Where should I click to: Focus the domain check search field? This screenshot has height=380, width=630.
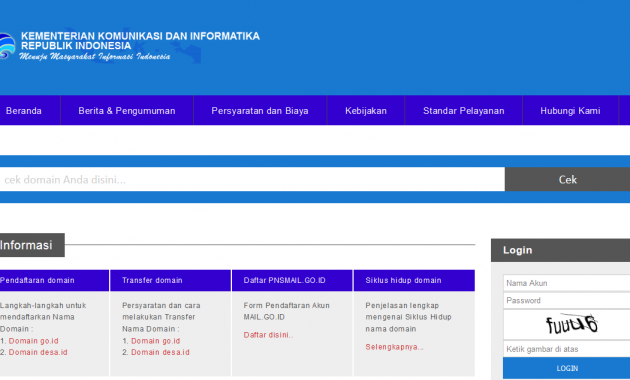coord(252,180)
